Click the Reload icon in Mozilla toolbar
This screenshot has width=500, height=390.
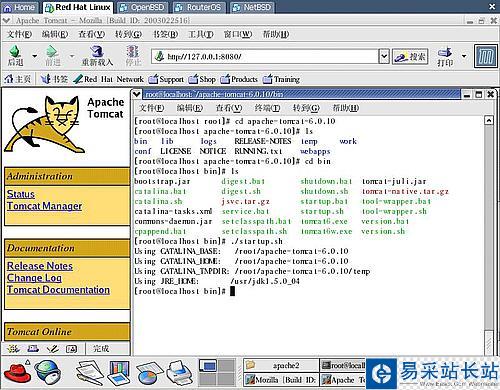tap(97, 51)
